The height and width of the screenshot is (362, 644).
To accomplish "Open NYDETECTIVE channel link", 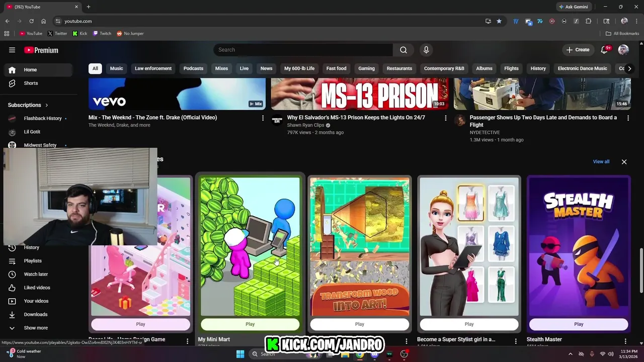I will pos(485,132).
